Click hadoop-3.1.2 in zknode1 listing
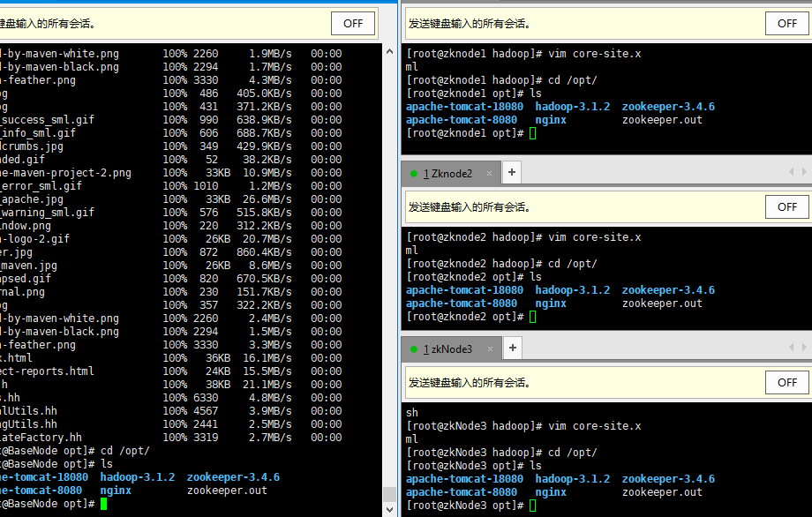The width and height of the screenshot is (812, 517). pyautogui.click(x=573, y=107)
